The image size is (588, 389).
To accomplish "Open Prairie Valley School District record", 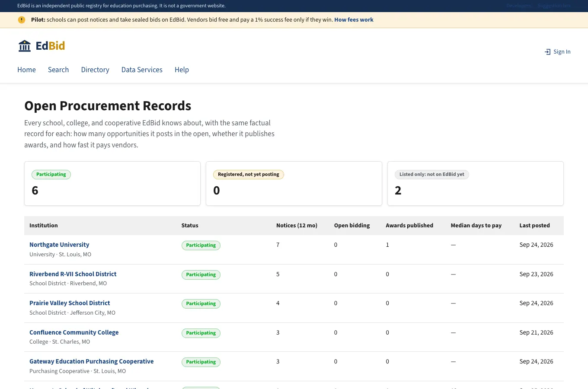I will tap(70, 303).
